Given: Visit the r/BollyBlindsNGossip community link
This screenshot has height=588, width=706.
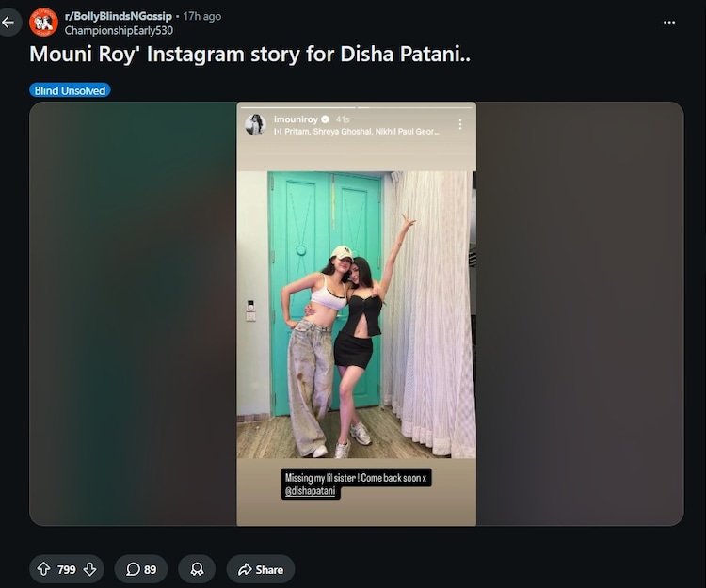Looking at the screenshot, I should pos(119,16).
